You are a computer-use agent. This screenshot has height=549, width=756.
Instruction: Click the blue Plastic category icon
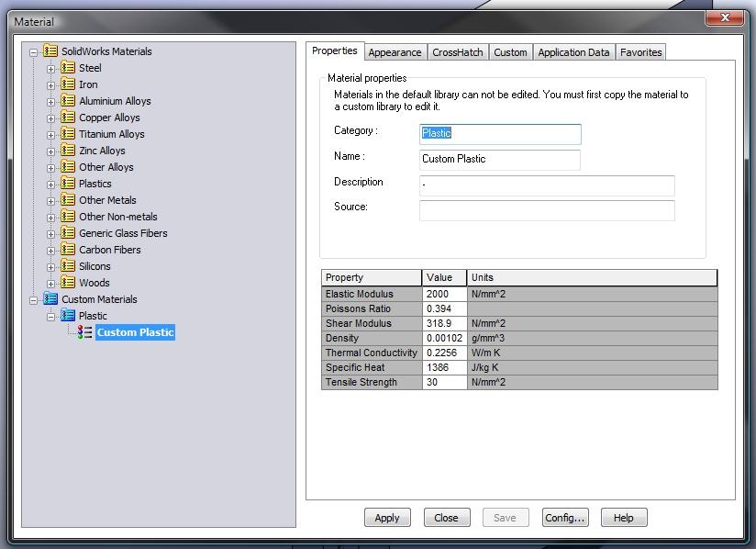68,316
